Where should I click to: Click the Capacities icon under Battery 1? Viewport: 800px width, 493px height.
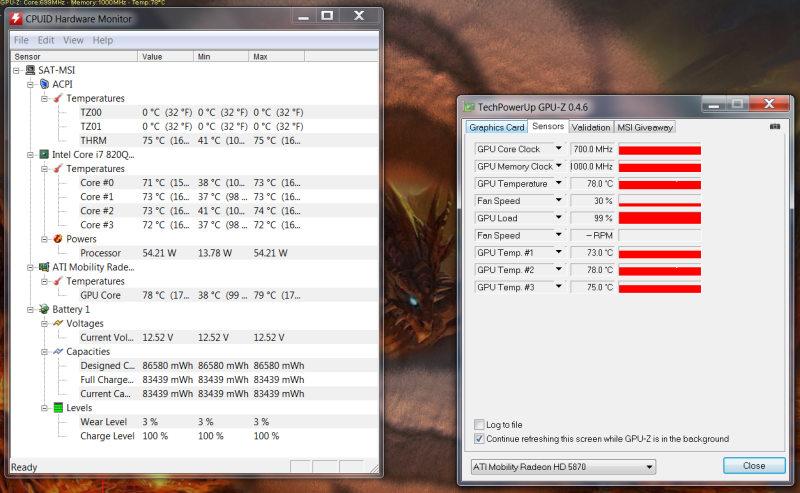click(x=58, y=351)
